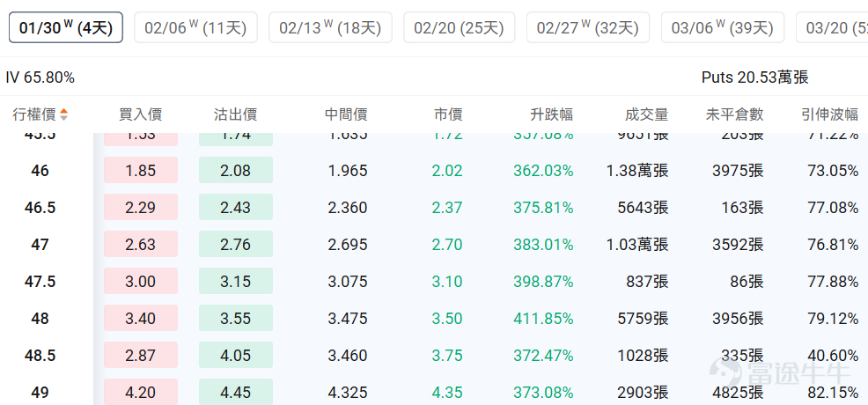Click market price 3.50
This screenshot has height=405, width=868.
(x=446, y=319)
